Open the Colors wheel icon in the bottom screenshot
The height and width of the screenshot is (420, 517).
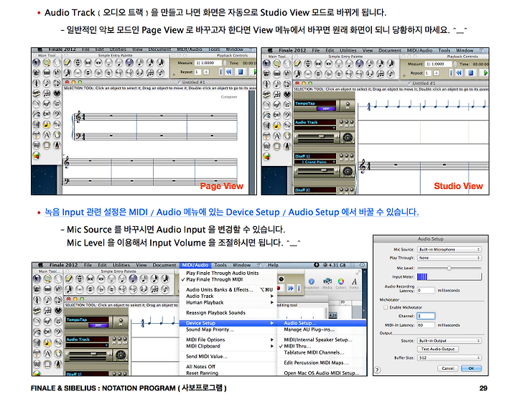[x=341, y=283]
